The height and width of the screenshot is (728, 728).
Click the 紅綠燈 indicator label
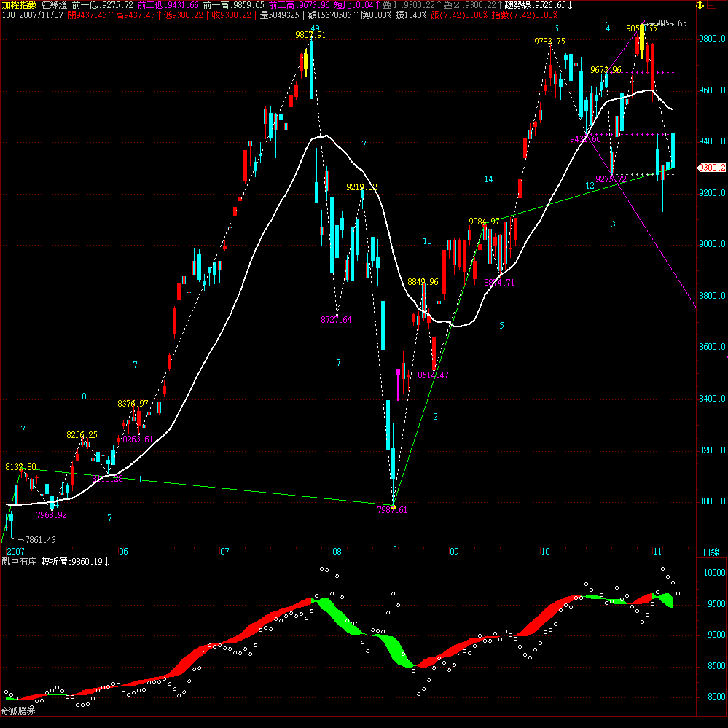[x=55, y=4]
